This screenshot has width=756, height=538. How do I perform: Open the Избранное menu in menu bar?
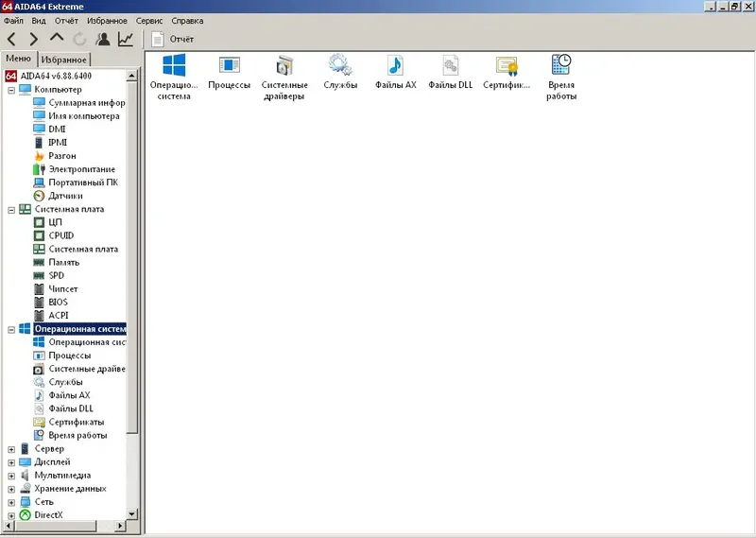(x=107, y=21)
